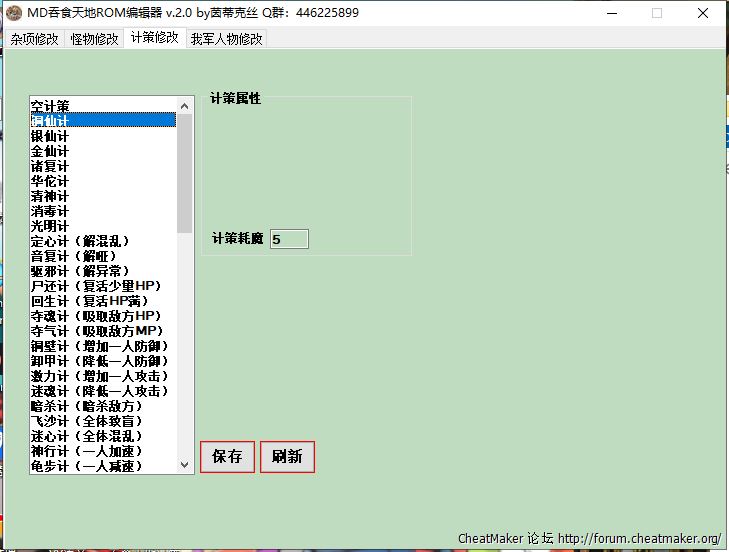The width and height of the screenshot is (729, 552).
Task: Click the 保存 button
Action: pos(227,457)
